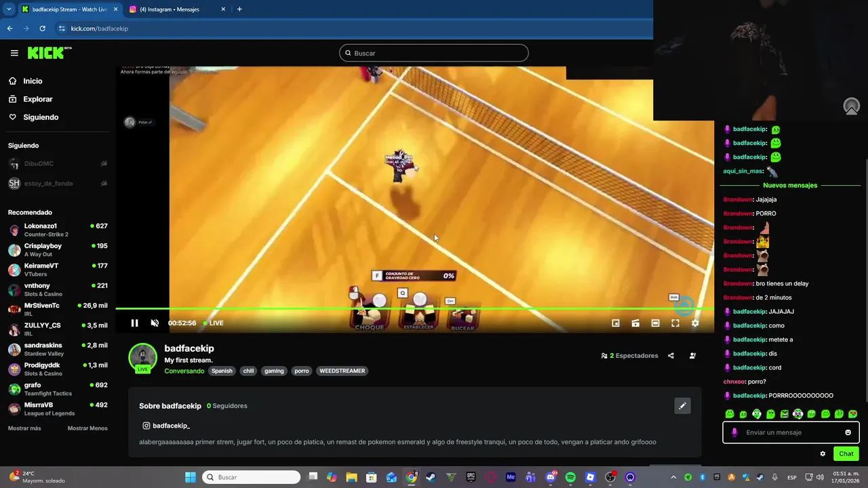Click the user icon beside share

(692, 355)
